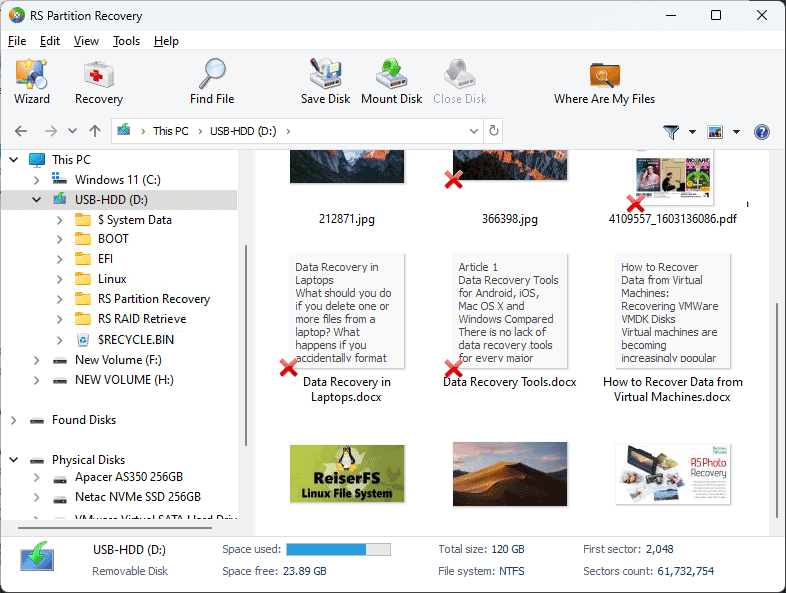The width and height of the screenshot is (786, 593).
Task: Open the Find File search
Action: [212, 81]
